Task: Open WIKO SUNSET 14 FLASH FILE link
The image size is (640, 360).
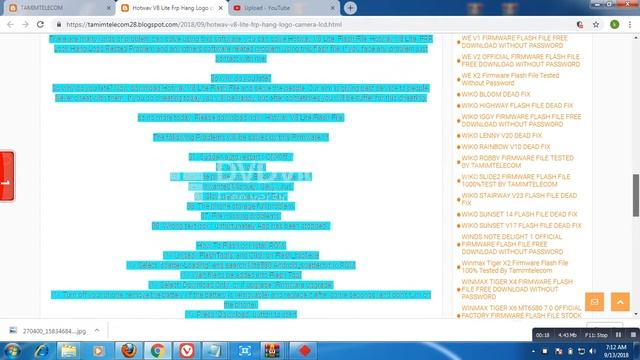Action: pos(519,214)
